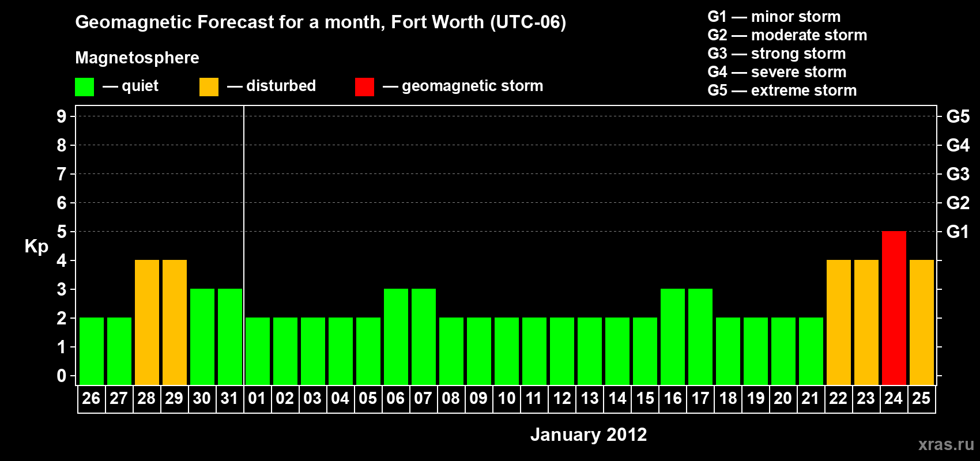This screenshot has height=461, width=980.
Task: Click the 'G3 — strong storm' legend text
Action: pyautogui.click(x=777, y=54)
